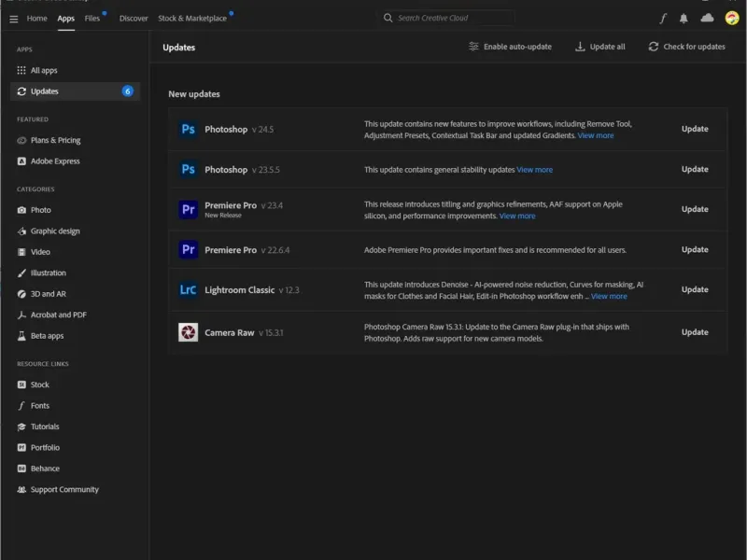Click the Lightroom Classic app icon
Image resolution: width=747 pixels, height=560 pixels.
pyautogui.click(x=188, y=289)
